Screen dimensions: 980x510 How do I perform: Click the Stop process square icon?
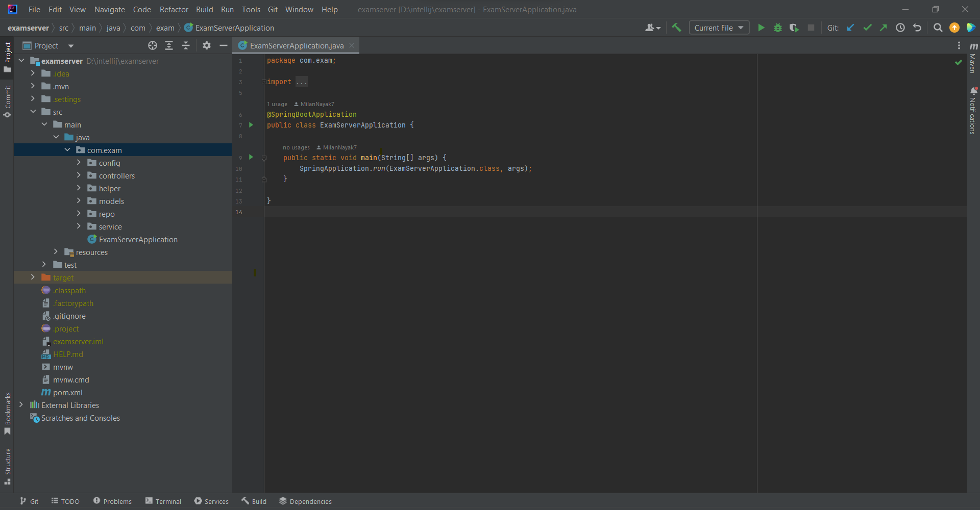tap(811, 28)
